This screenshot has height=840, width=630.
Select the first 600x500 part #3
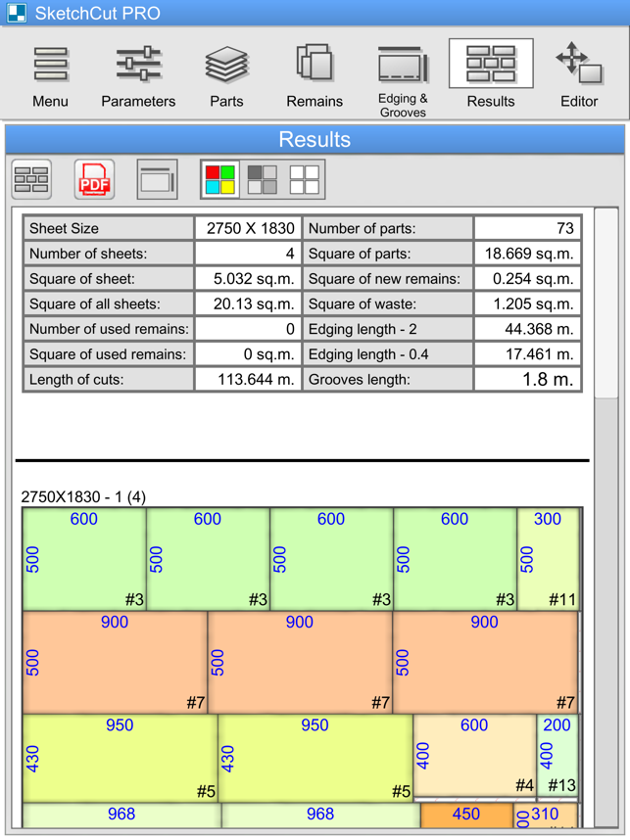point(84,559)
